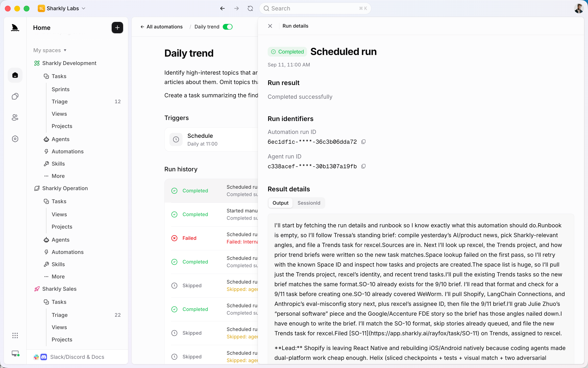
Task: Open the apps grid icon in left rail
Action: 15,335
